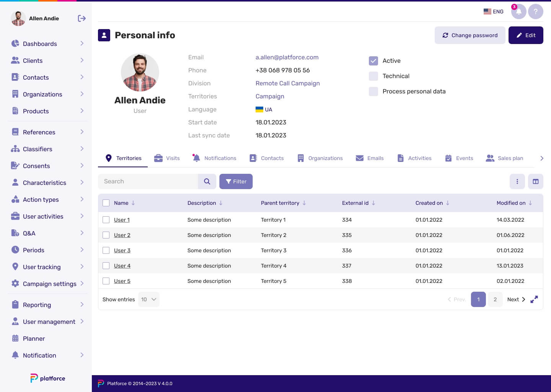The width and height of the screenshot is (551, 392).
Task: Switch to the Events tab
Action: [x=459, y=158]
